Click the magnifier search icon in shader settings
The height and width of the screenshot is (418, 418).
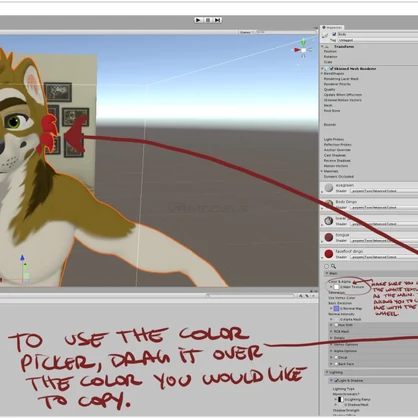pyautogui.click(x=333, y=266)
